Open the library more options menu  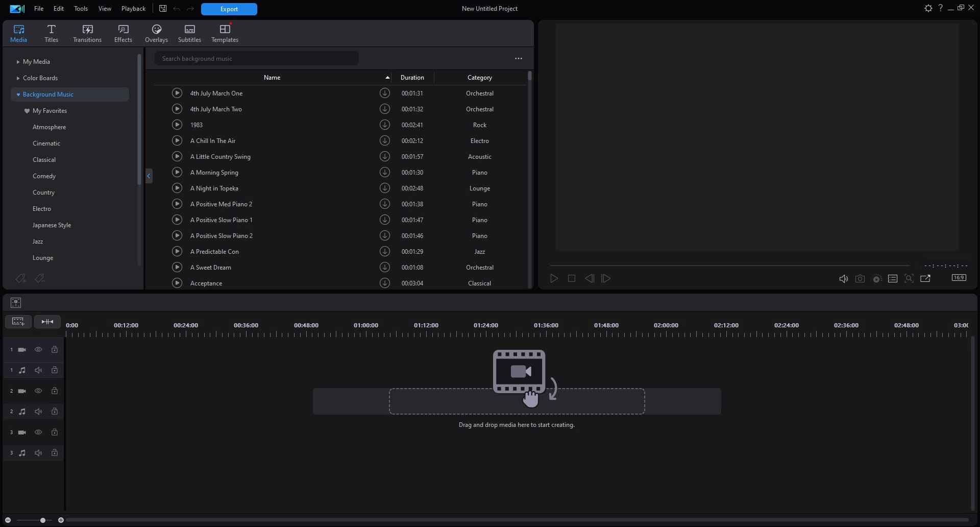[519, 59]
